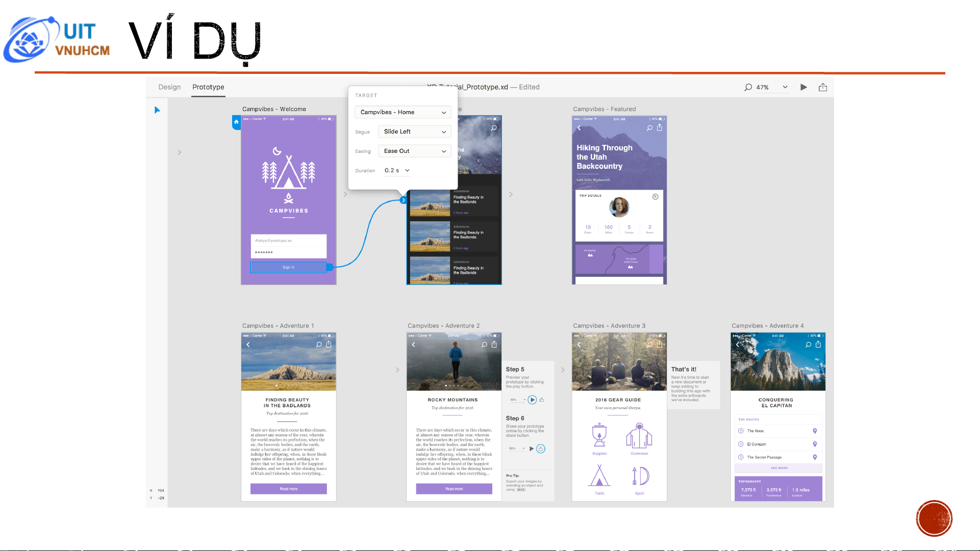
Task: Open the Target dropdown showing Campvibes - Home
Action: [x=403, y=112]
